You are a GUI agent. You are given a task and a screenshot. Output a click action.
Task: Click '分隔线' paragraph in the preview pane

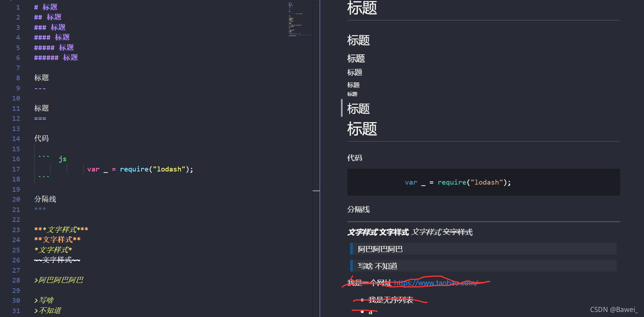(x=358, y=209)
